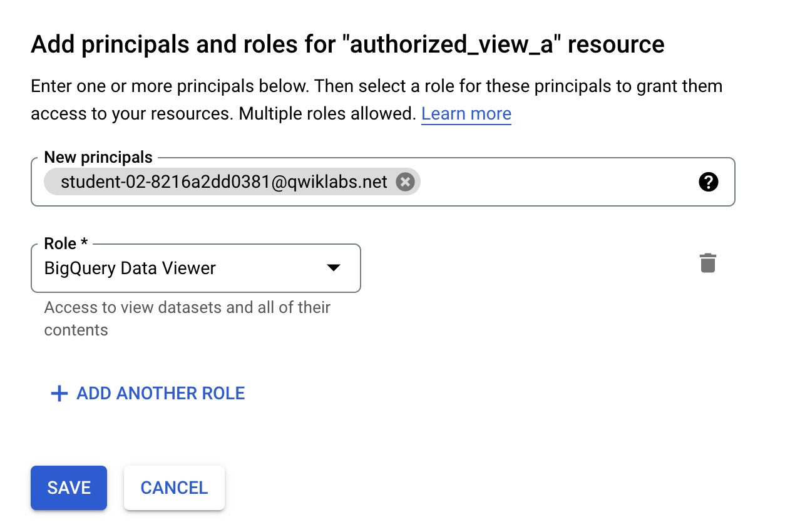The height and width of the screenshot is (532, 785).
Task: Open the BigQuery Data Viewer role selector
Action: coord(188,268)
